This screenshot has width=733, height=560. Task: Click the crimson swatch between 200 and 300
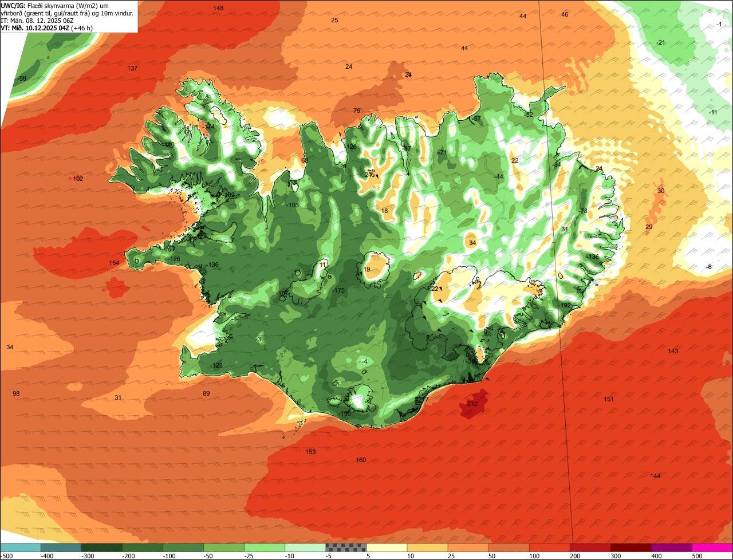(590, 547)
